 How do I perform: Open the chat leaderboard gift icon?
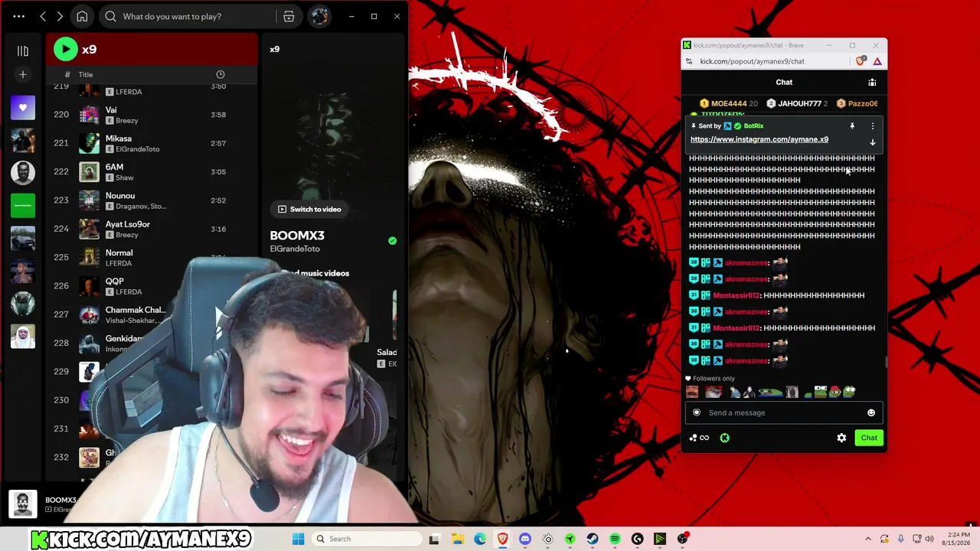click(x=872, y=82)
